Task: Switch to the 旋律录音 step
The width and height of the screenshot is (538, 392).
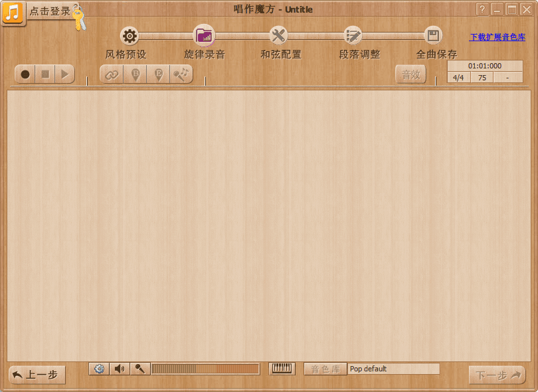Action: click(x=204, y=36)
